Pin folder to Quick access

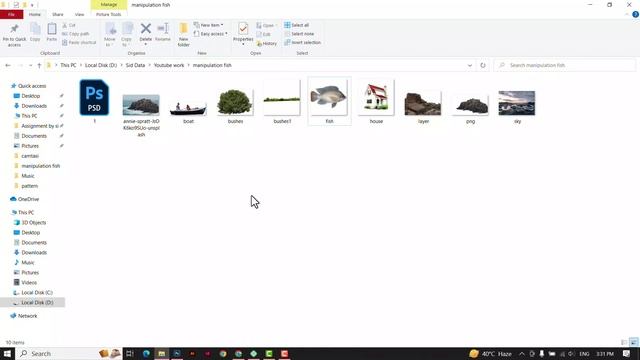14,35
